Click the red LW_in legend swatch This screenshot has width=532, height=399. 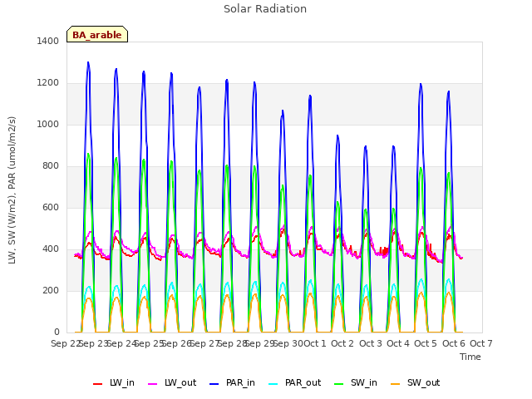pos(98,384)
